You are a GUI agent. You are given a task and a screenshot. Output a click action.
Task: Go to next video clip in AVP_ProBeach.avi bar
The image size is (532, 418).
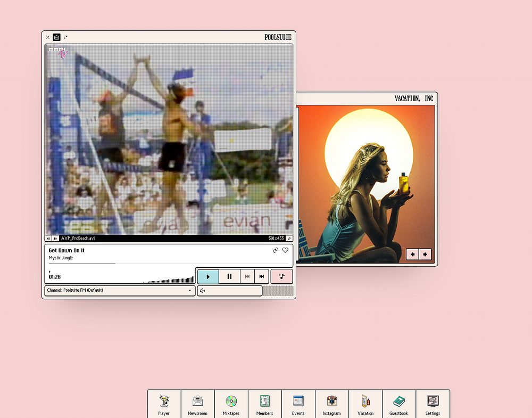[x=55, y=239]
